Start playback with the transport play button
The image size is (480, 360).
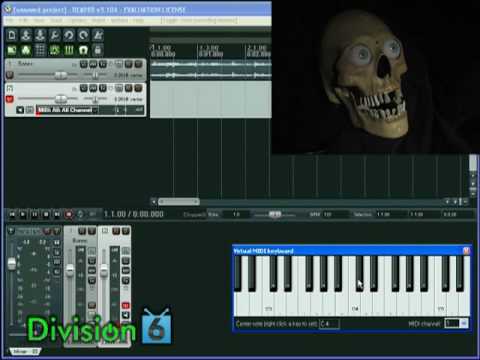click(23, 214)
